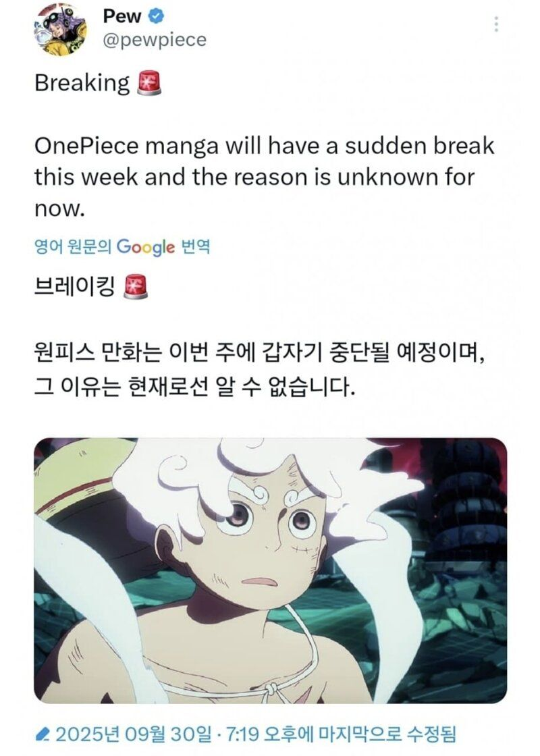Click the Korean 원피스 만화는 translated text
The width and height of the screenshot is (540, 756).
(x=259, y=371)
